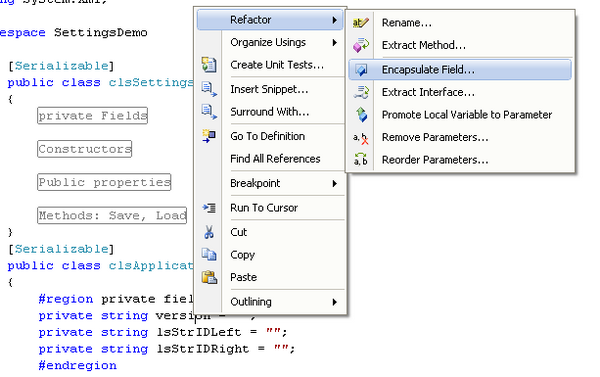Click the Extract Method icon
The width and height of the screenshot is (600, 377).
click(360, 45)
